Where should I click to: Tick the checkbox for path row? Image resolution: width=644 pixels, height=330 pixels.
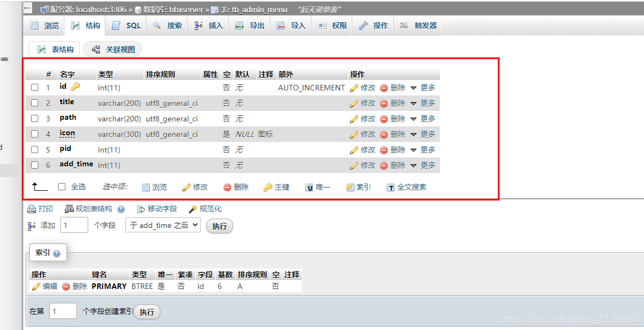pyautogui.click(x=35, y=119)
